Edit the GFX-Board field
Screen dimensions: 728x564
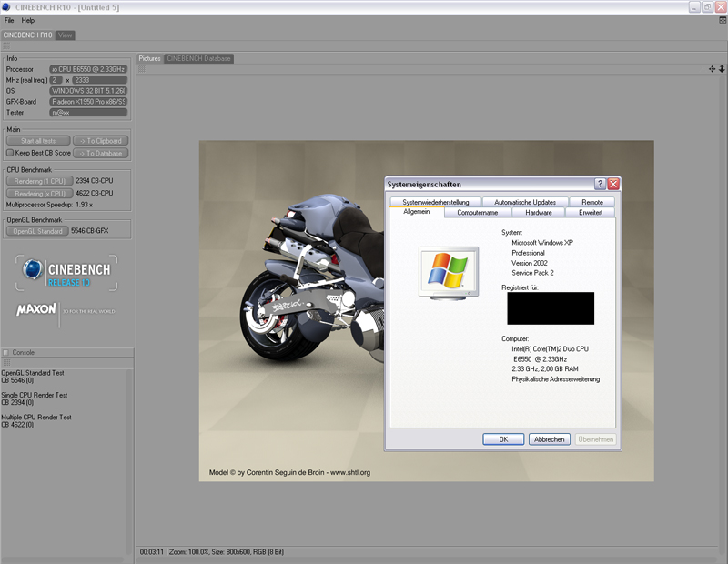[x=88, y=102]
